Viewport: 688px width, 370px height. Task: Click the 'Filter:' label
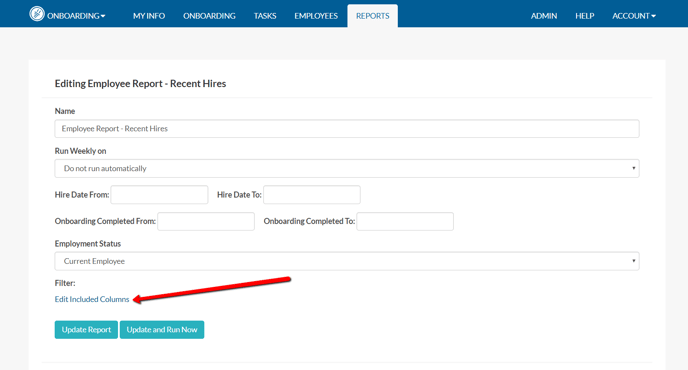pos(65,283)
